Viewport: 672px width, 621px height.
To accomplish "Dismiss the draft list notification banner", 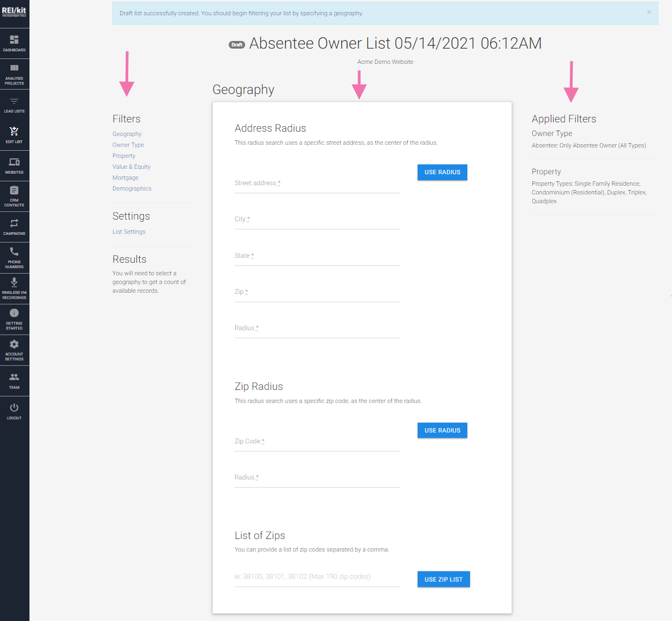I will pos(649,13).
